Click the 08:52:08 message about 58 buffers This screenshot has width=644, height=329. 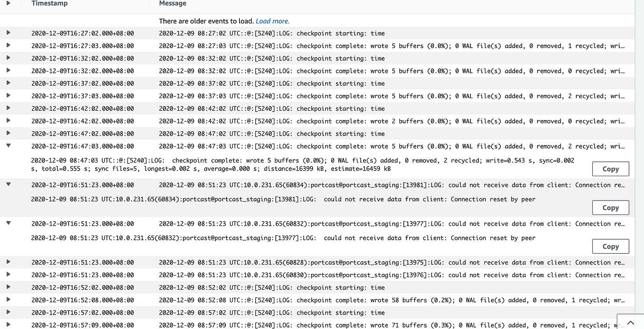tap(392, 300)
